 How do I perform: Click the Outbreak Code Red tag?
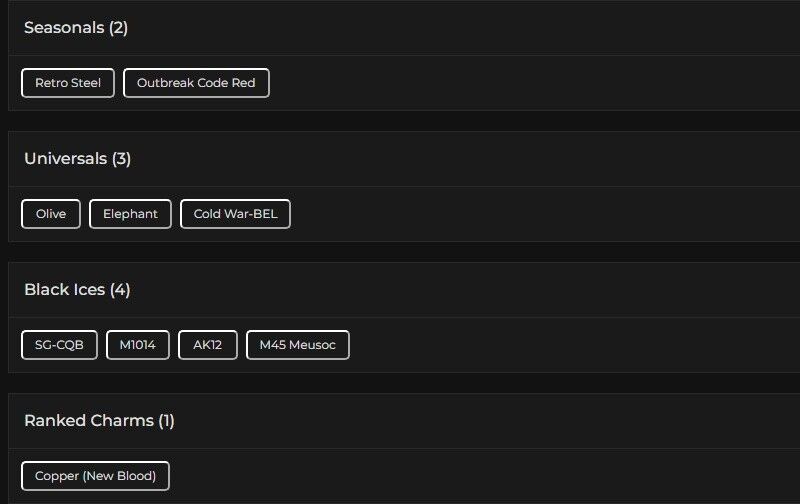click(x=196, y=83)
